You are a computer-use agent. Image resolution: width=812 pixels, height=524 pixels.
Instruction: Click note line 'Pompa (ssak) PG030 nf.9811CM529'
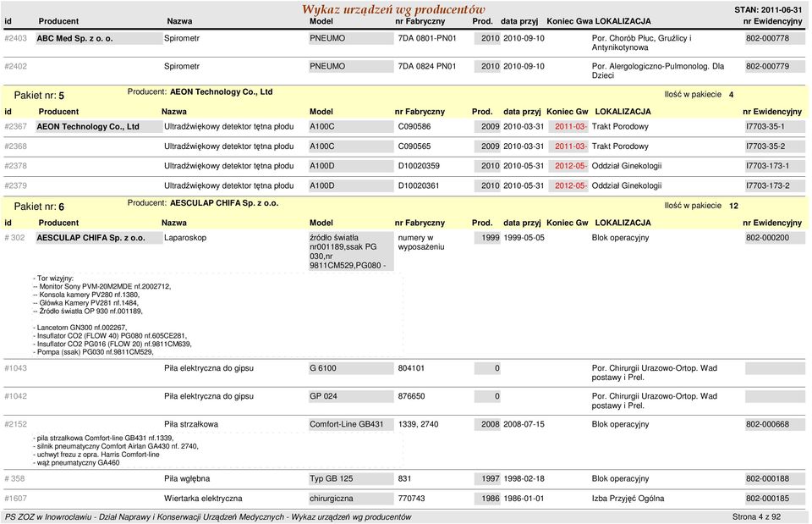click(x=94, y=352)
